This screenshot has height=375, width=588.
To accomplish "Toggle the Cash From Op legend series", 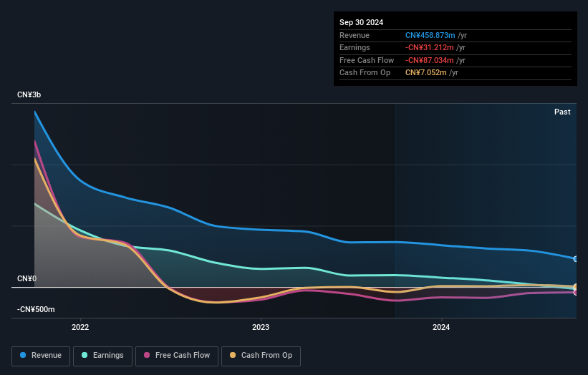I will point(261,356).
